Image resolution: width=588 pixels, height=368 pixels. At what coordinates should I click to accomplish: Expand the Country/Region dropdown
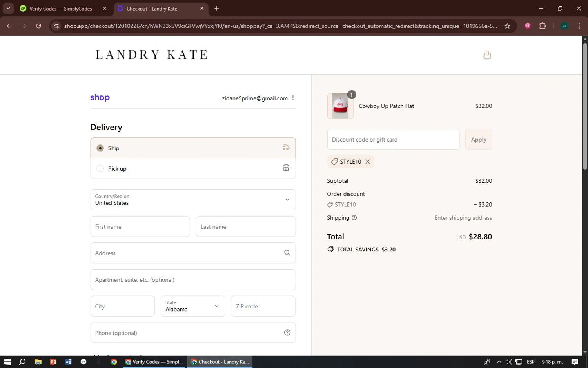193,200
